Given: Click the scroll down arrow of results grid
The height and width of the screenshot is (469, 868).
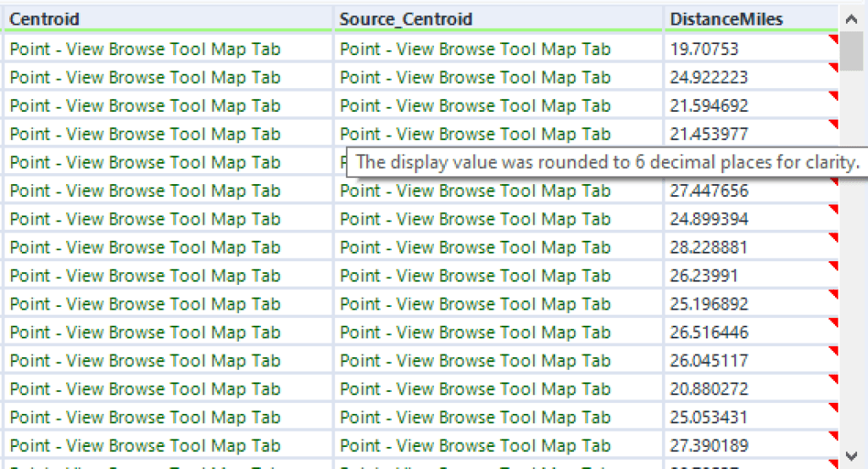Looking at the screenshot, I should click(x=852, y=456).
